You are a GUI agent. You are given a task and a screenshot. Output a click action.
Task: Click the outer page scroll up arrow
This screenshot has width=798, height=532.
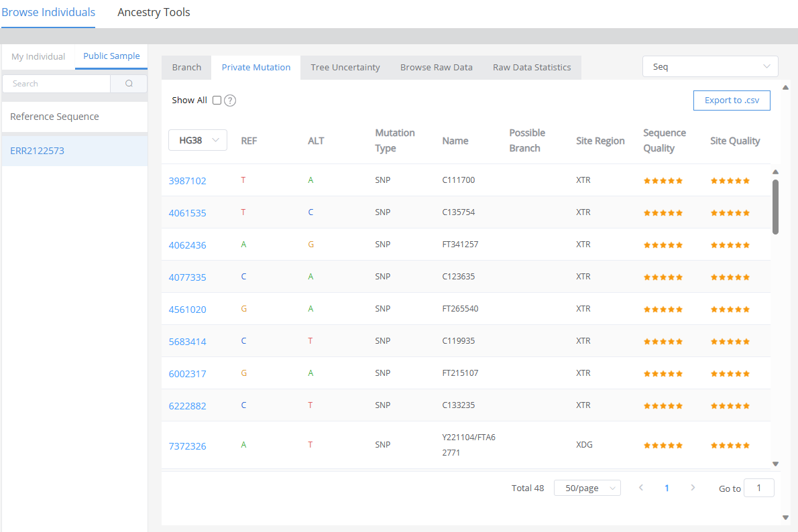click(786, 88)
